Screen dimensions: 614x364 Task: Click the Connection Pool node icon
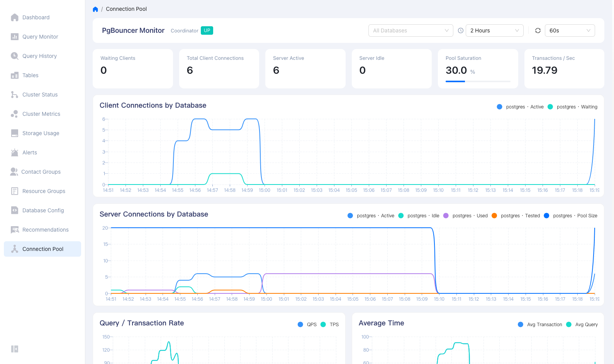tap(15, 249)
